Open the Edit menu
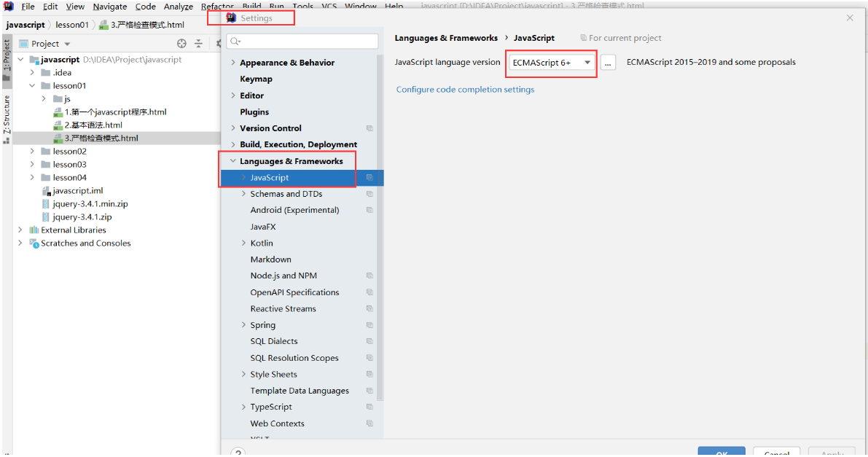This screenshot has width=868, height=457. [x=50, y=7]
